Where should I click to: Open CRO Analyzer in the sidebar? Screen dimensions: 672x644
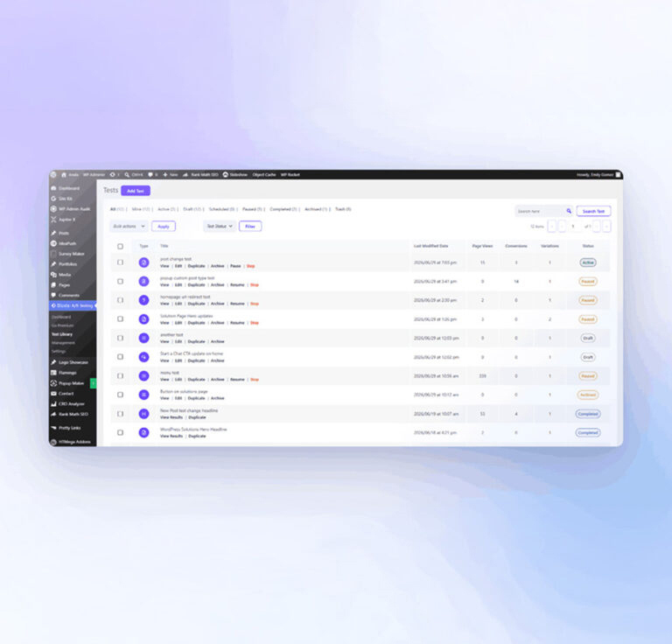72,403
